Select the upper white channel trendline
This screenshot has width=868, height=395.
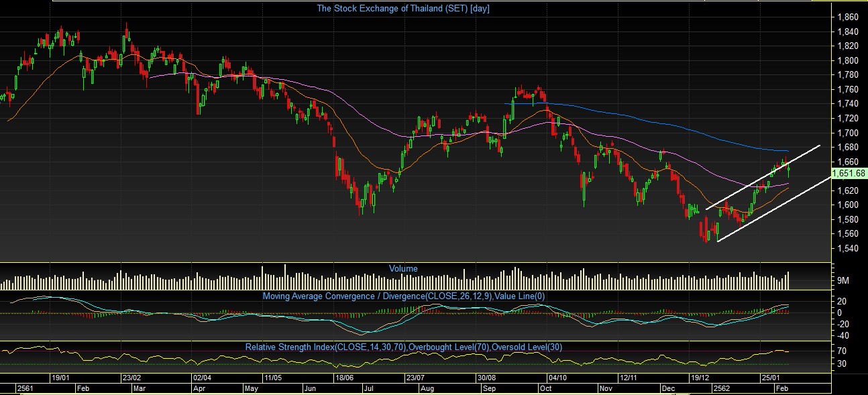pos(763,177)
